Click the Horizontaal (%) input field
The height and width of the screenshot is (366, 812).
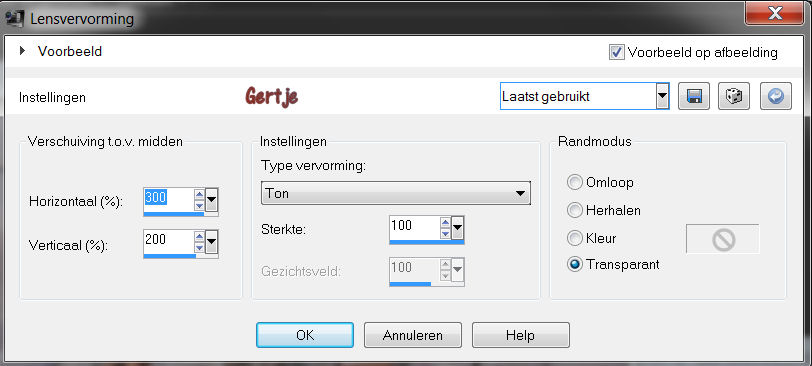coord(168,199)
